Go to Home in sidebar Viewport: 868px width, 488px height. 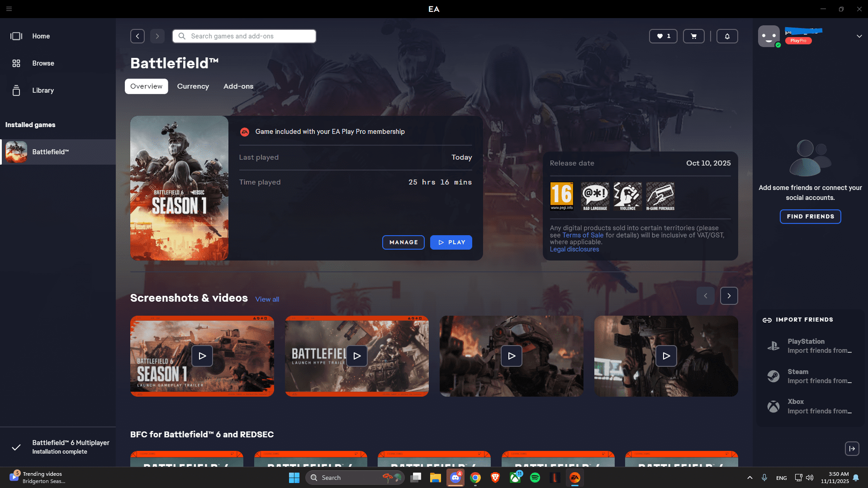tap(41, 36)
